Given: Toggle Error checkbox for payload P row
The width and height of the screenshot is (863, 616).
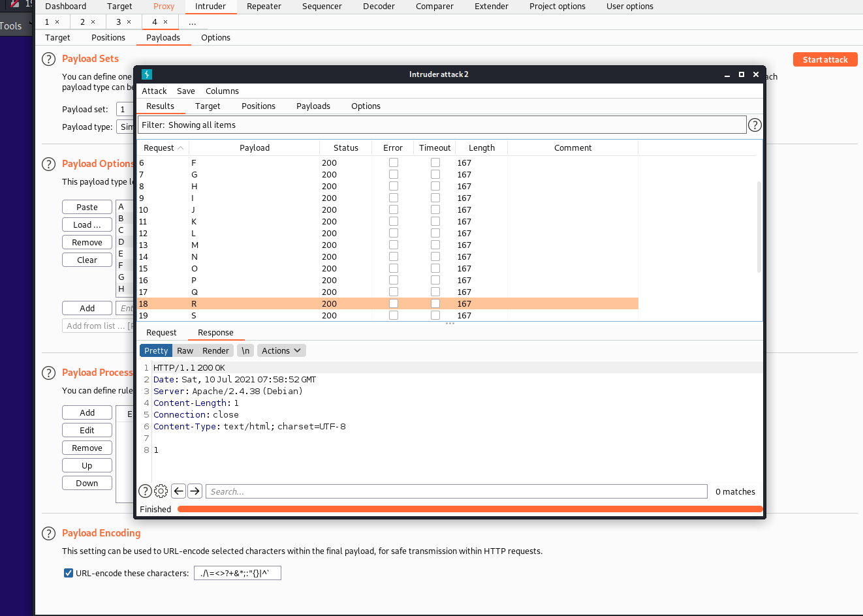Looking at the screenshot, I should pos(394,280).
